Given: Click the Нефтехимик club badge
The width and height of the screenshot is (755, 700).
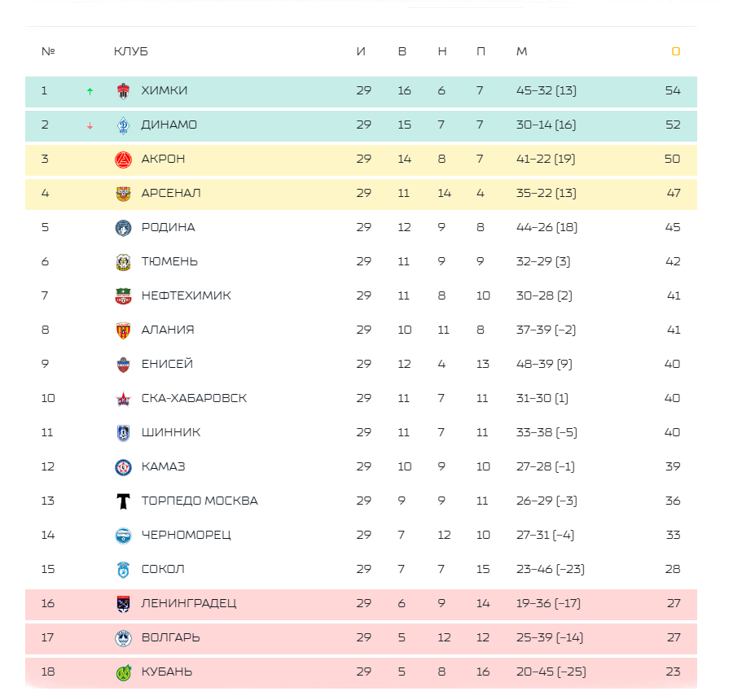Looking at the screenshot, I should click(123, 296).
